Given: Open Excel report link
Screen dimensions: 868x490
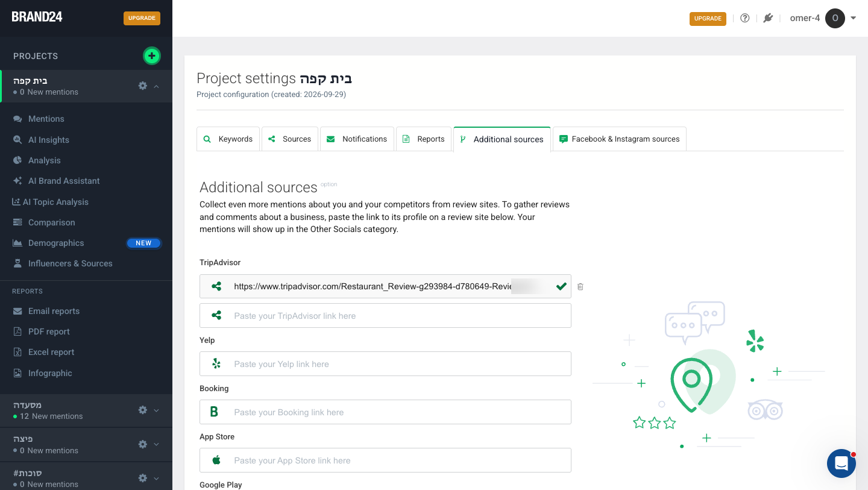Looking at the screenshot, I should (x=51, y=352).
